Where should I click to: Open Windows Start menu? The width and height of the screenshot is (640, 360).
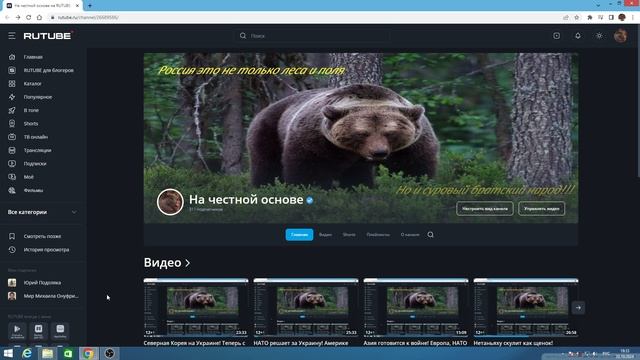click(x=8, y=353)
